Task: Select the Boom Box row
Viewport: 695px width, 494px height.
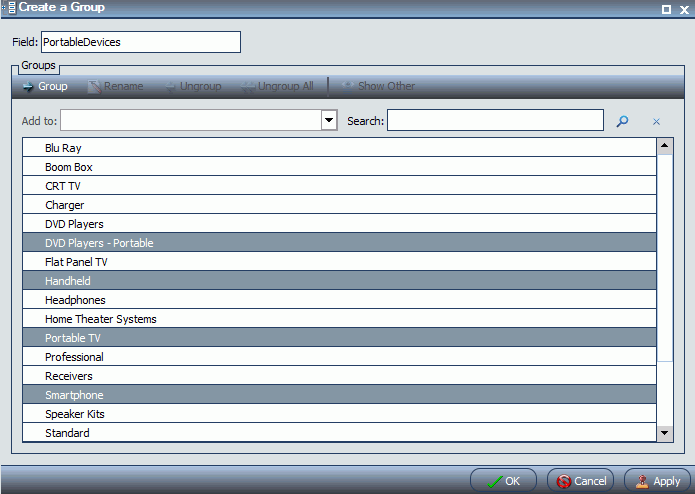Action: (x=340, y=167)
